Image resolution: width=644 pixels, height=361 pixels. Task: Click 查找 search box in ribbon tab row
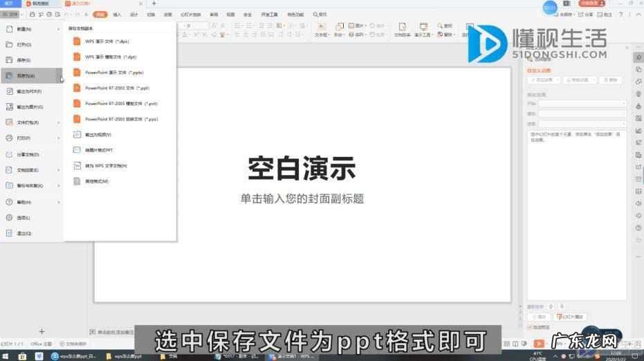320,15
